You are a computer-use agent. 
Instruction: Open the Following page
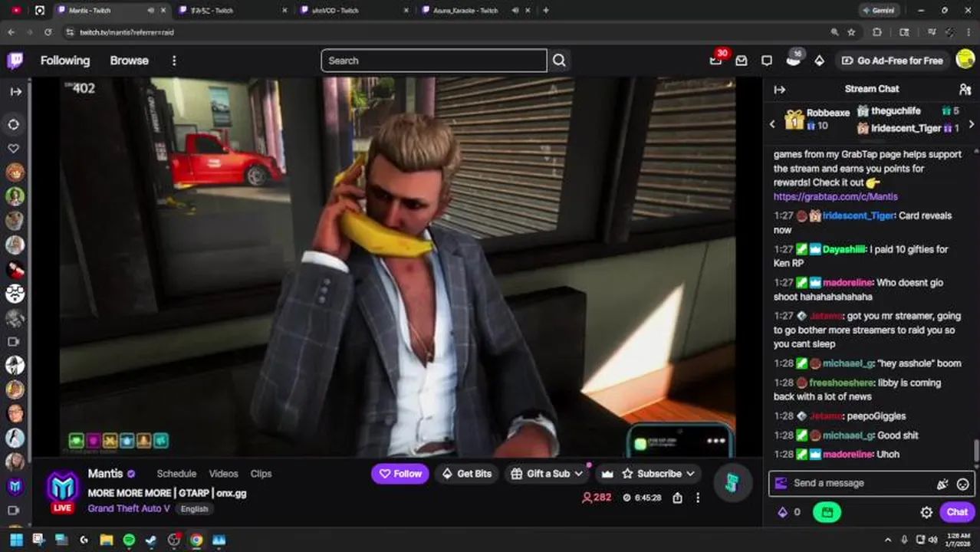65,61
